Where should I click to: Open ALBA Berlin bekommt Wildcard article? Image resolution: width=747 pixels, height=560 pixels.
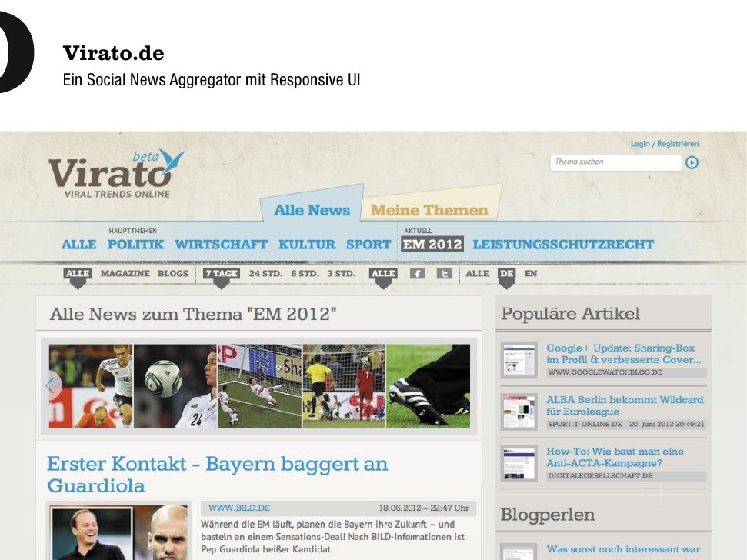[625, 405]
